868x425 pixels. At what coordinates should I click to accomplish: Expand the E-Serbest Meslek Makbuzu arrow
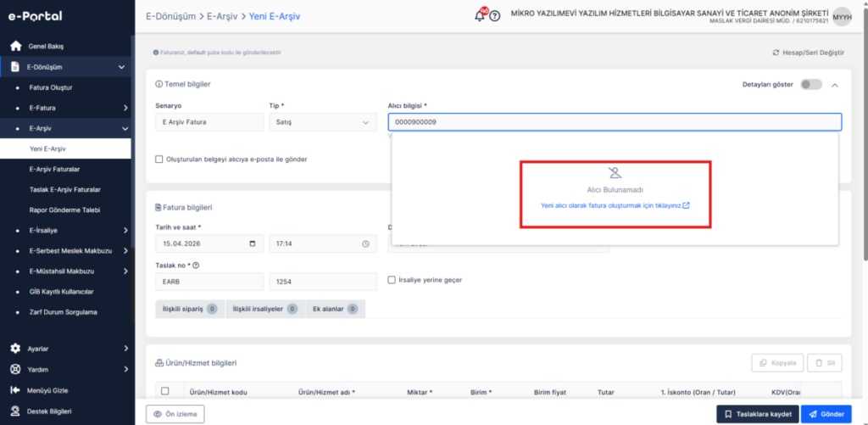[125, 251]
